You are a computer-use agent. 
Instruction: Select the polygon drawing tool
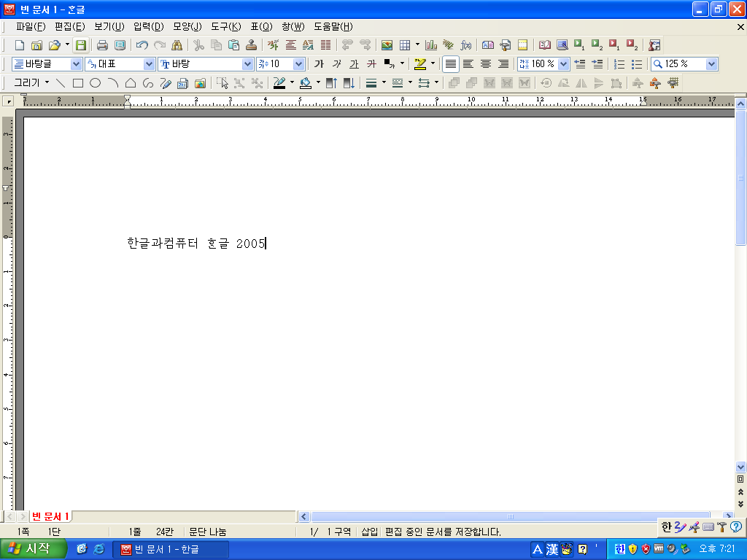(x=131, y=83)
